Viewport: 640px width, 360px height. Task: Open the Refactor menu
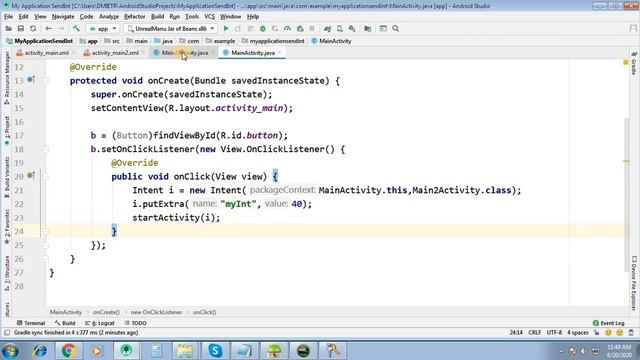[134, 17]
